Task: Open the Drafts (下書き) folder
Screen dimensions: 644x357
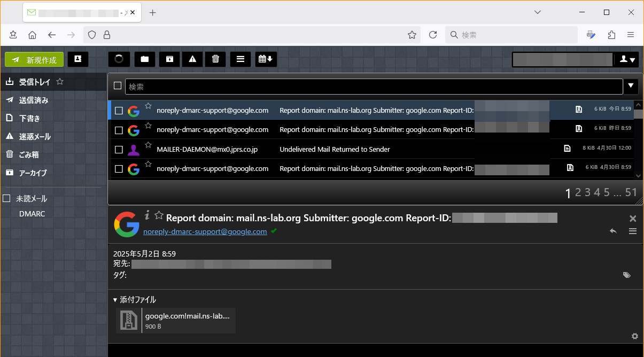Action: click(29, 118)
